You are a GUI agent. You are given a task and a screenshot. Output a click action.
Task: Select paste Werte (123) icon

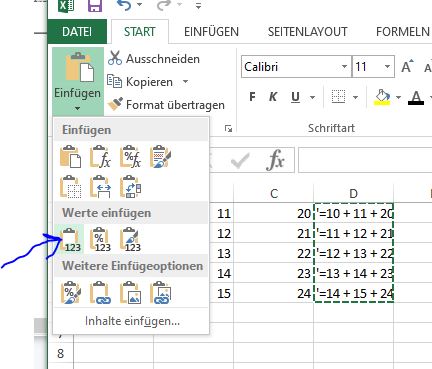70,240
